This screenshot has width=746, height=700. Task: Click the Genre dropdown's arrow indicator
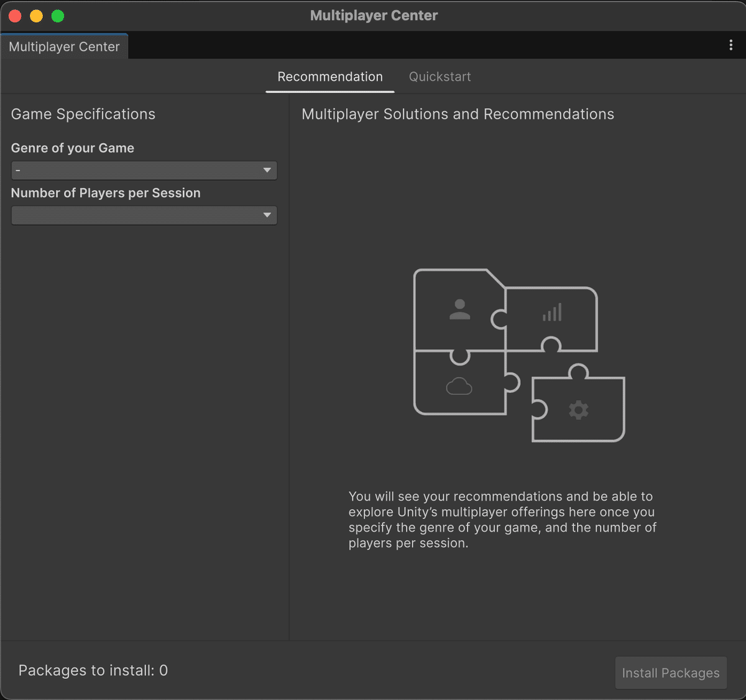point(267,170)
